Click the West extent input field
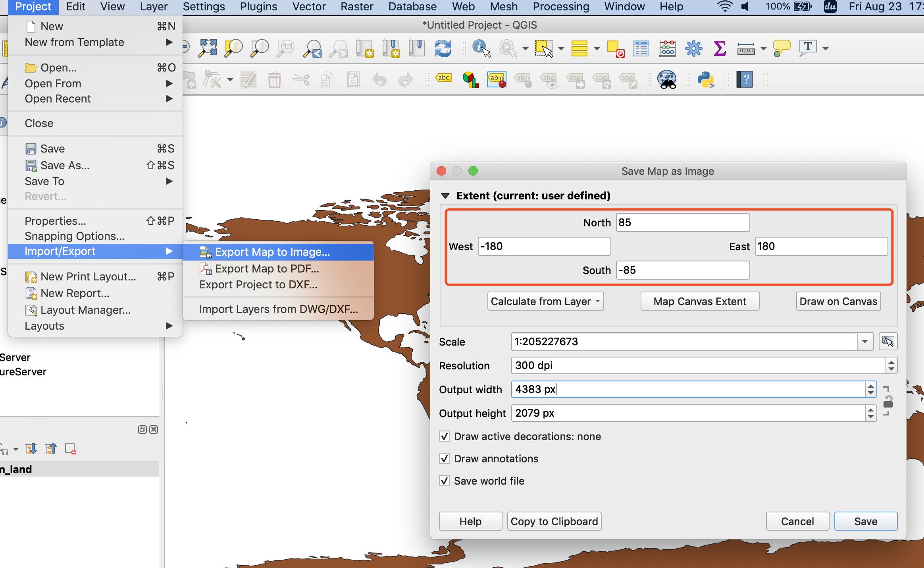 click(544, 246)
